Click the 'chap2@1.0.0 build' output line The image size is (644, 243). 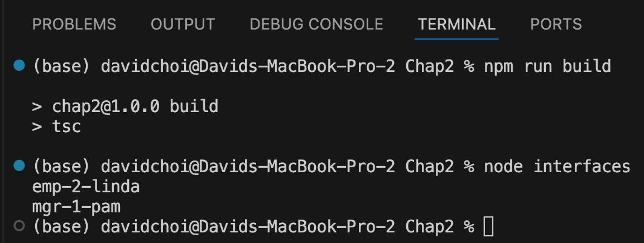(x=125, y=106)
